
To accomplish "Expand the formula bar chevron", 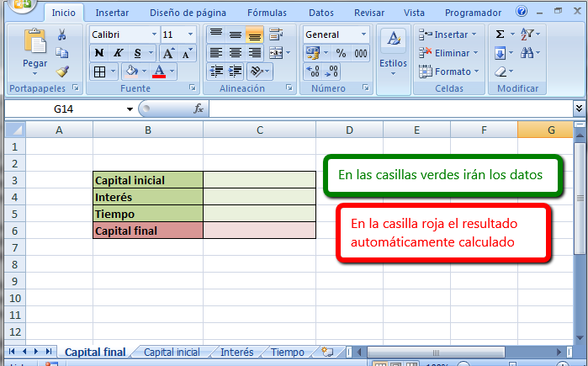I will [x=579, y=109].
